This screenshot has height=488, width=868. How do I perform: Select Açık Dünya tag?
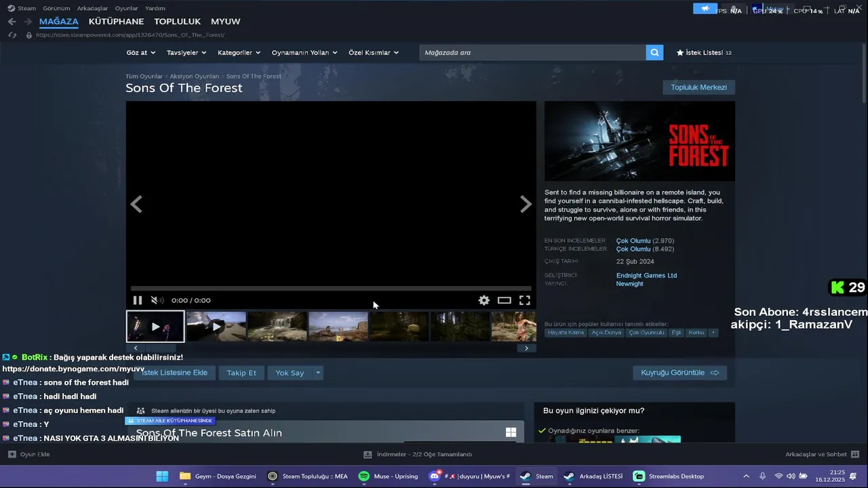tap(606, 333)
